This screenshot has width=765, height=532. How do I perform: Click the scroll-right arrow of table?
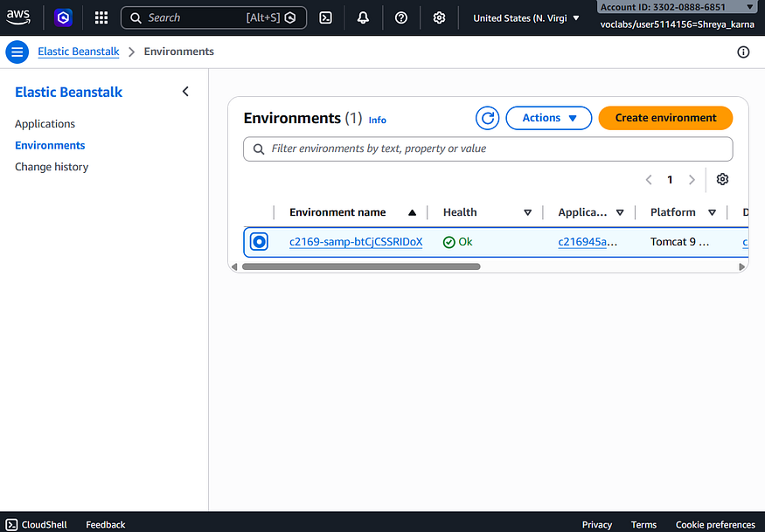pos(741,266)
